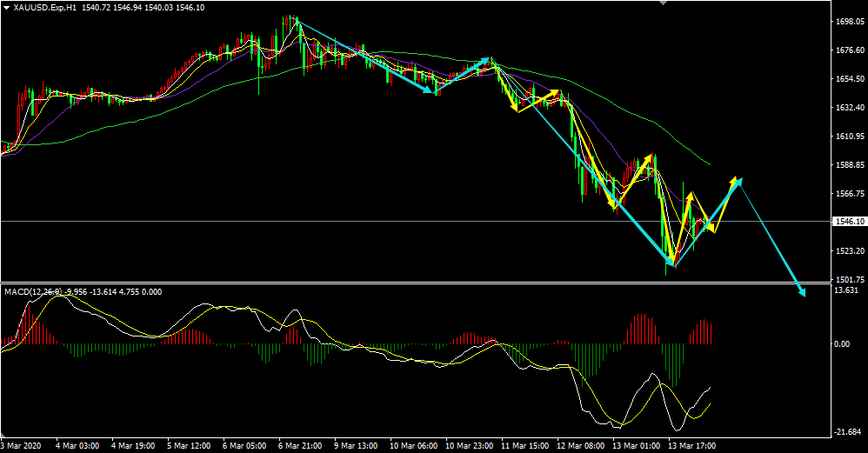Click the 10 Mar 23:00 time label

469,446
